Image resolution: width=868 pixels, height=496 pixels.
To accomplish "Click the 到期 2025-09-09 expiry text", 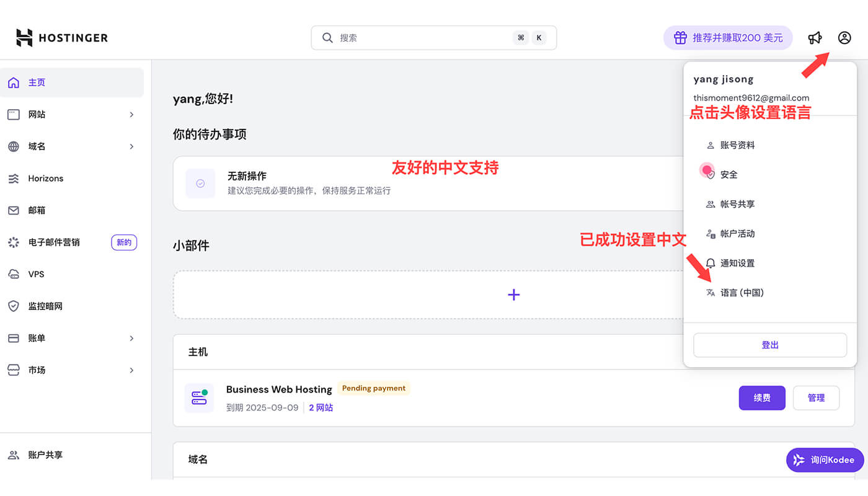I will coord(262,408).
